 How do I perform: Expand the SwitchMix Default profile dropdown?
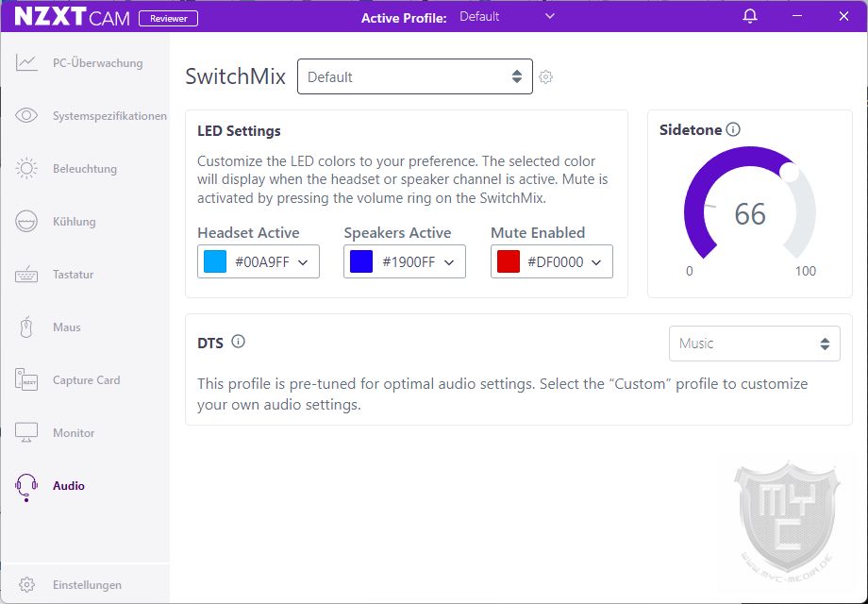(x=414, y=76)
